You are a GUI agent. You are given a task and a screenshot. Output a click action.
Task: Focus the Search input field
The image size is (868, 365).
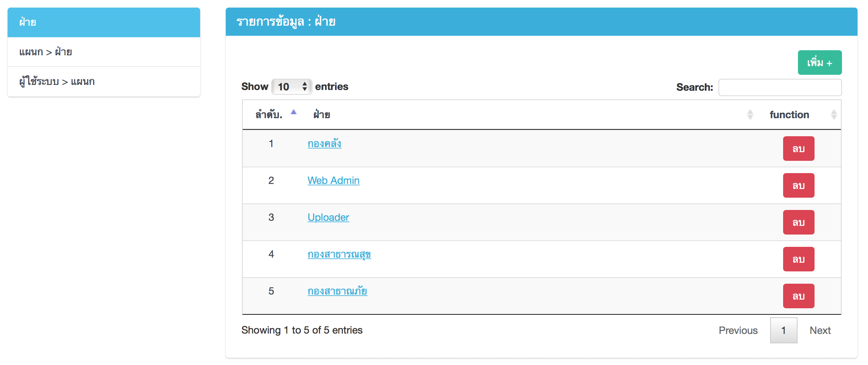(x=780, y=87)
